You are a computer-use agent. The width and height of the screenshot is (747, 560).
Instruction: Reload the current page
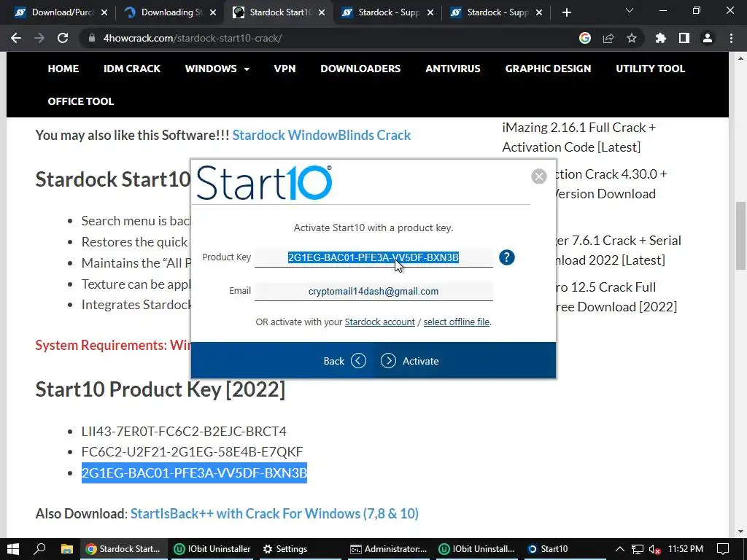63,38
